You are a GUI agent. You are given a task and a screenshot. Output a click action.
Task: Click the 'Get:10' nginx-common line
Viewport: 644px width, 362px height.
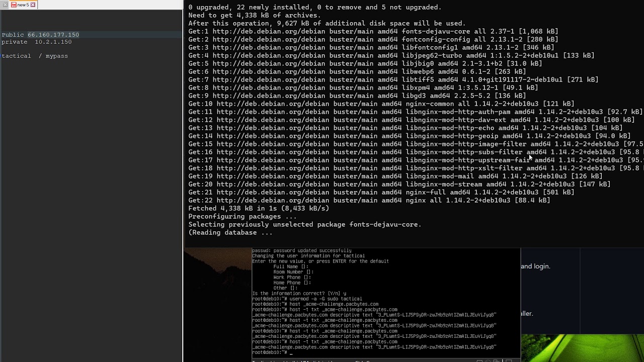[381, 104]
